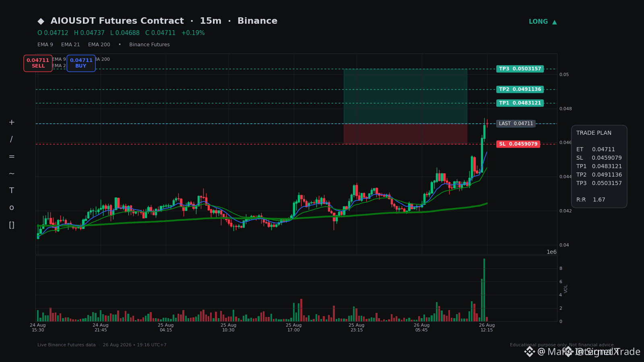Click the TP2 0.0491136 price tag

[520, 89]
